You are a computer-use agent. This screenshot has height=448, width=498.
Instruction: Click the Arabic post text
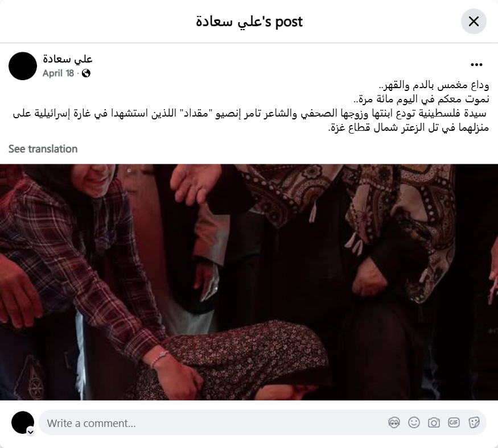(251, 106)
